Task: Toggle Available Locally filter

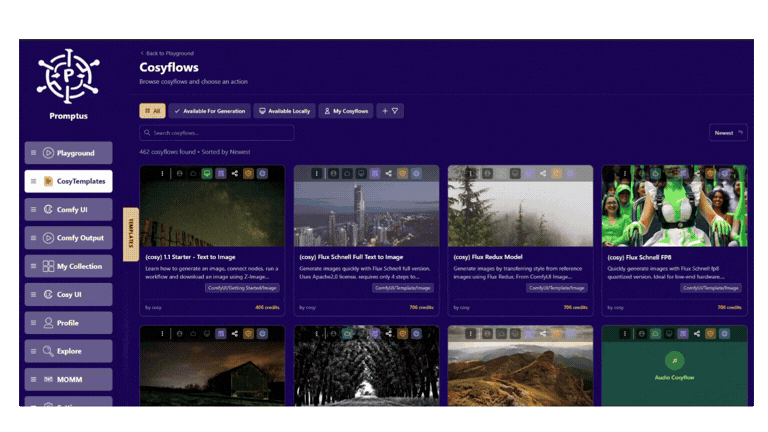Action: [x=285, y=111]
